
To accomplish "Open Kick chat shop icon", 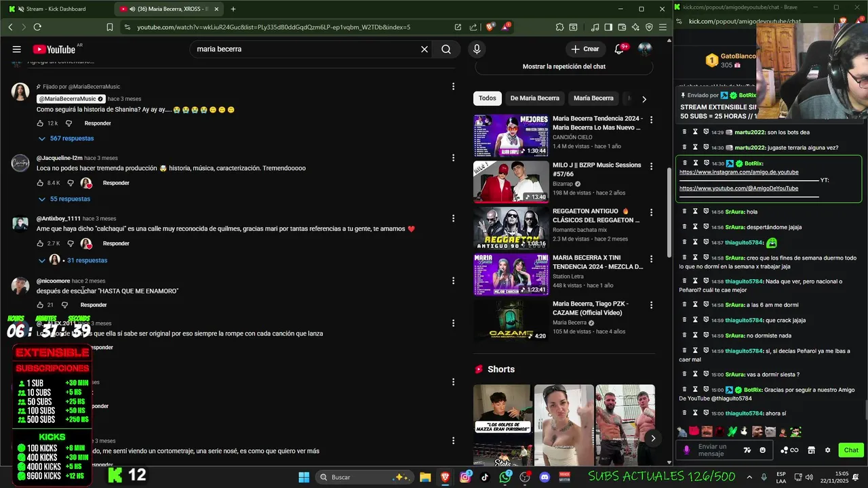I will [810, 450].
